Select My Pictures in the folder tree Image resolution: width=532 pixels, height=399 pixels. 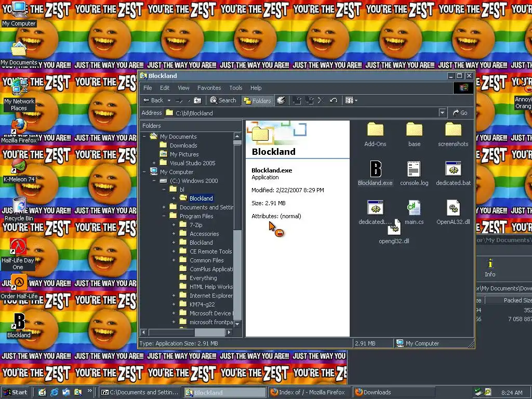[184, 154]
